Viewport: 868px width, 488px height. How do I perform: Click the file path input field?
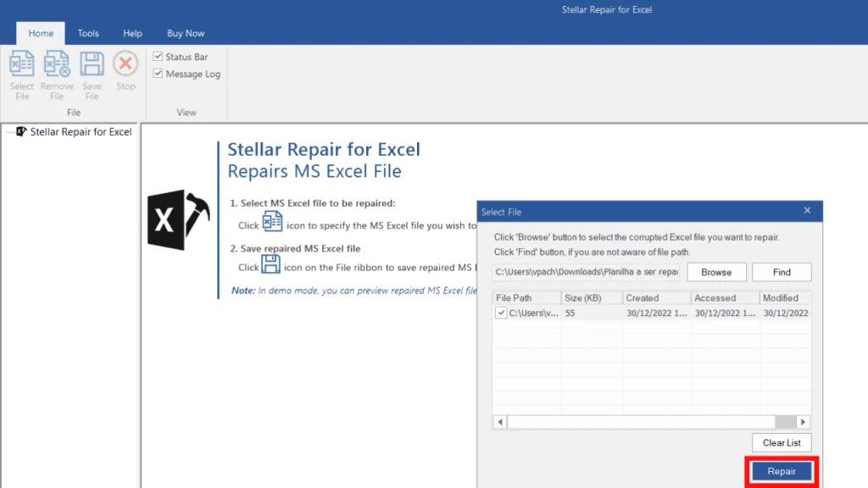click(587, 272)
